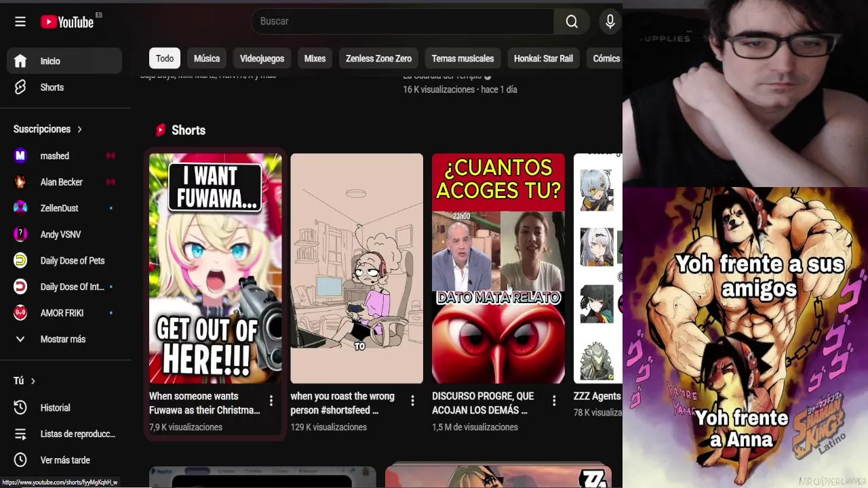The width and height of the screenshot is (868, 488).
Task: Click '129 K visualizaciones' text
Action: (328, 427)
